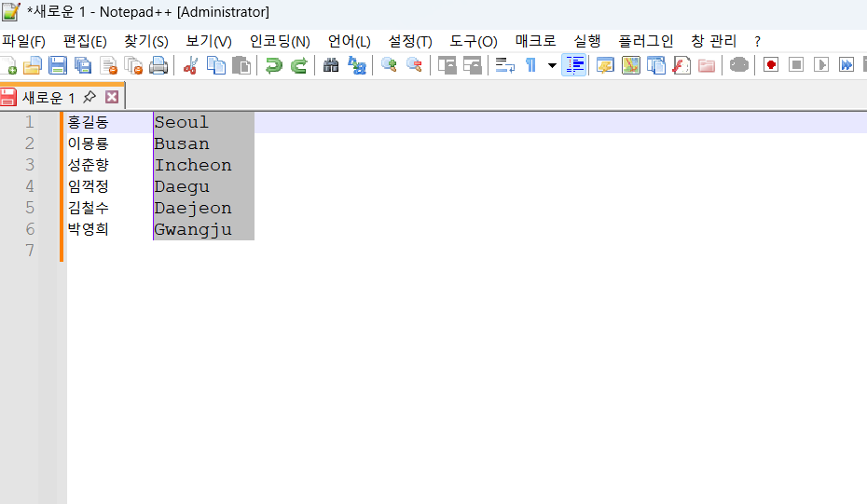Run macro multiple times fast-forward icon
This screenshot has width=867, height=504.
pyautogui.click(x=846, y=65)
